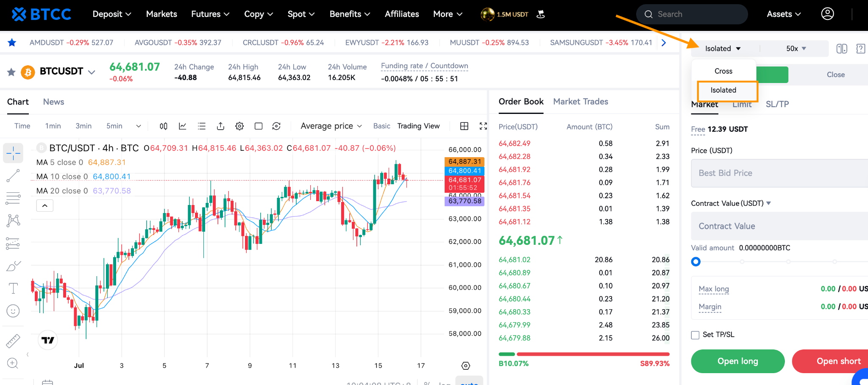Click the chart fullscreen expand icon
Screen dimensions: 868x385
coord(483,126)
